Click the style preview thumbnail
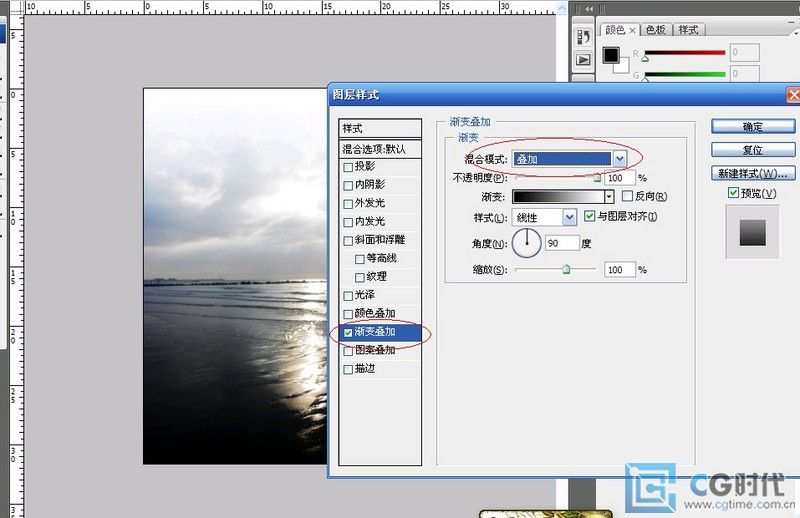This screenshot has width=800, height=518. coord(751,232)
